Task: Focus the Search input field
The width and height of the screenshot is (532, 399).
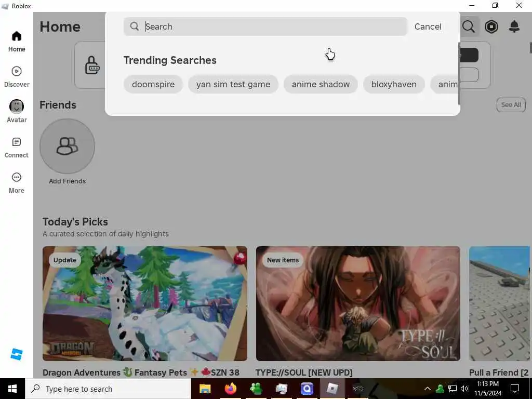Action: [265, 26]
